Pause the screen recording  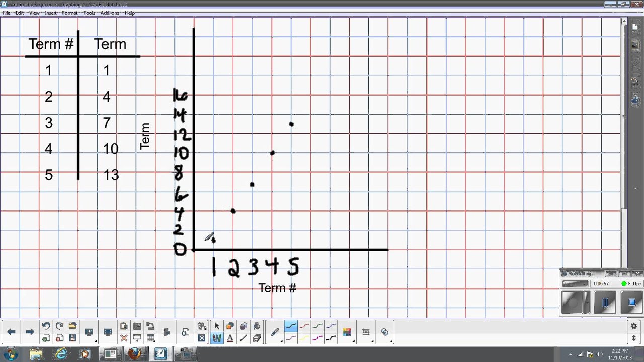605,302
